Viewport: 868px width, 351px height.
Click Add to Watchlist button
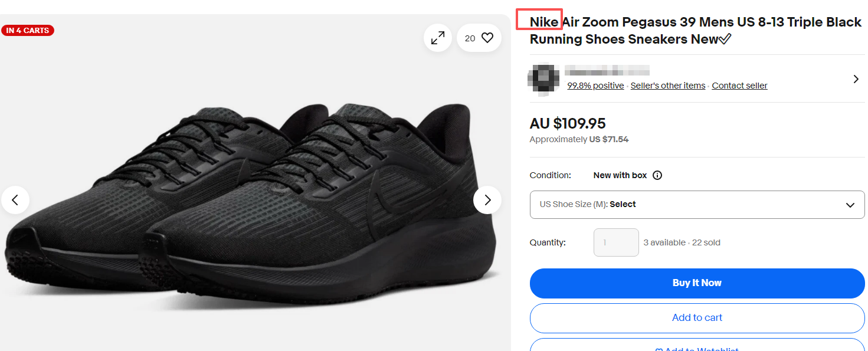tap(697, 347)
